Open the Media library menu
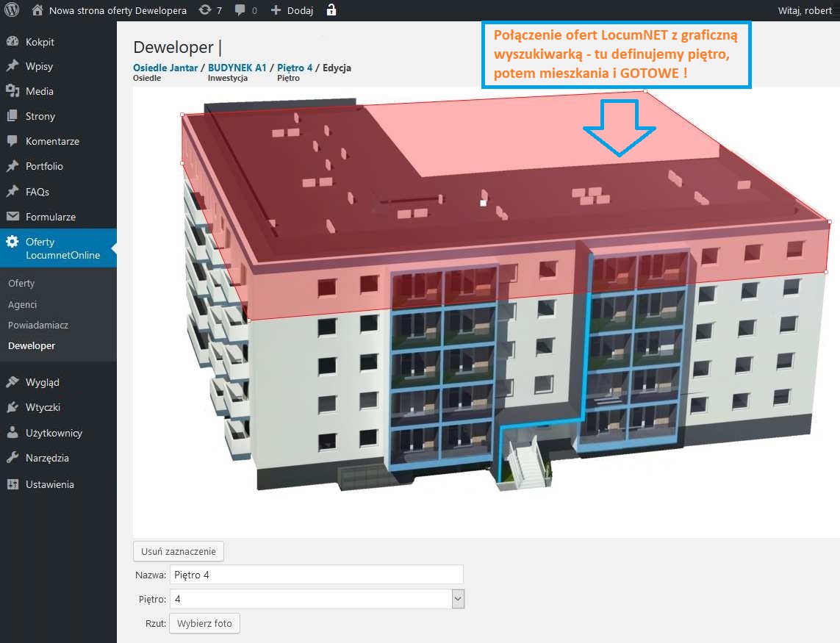 point(39,91)
